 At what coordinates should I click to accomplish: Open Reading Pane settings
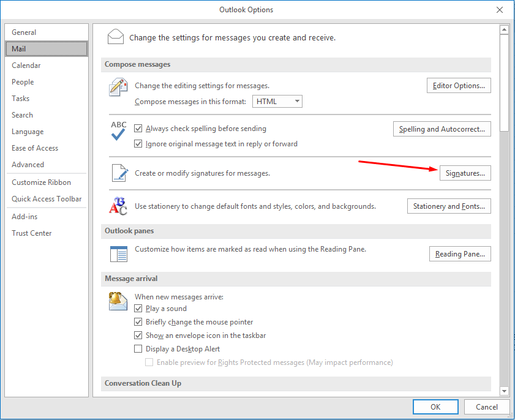coord(460,254)
